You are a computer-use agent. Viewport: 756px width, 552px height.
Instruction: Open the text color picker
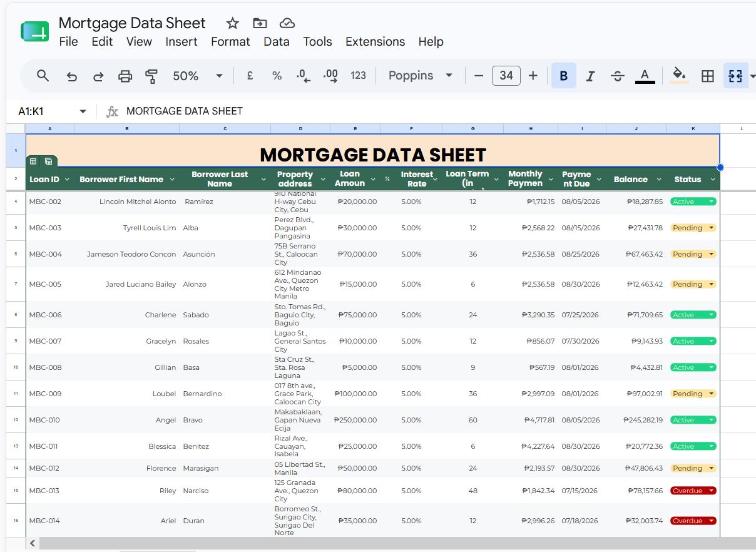pyautogui.click(x=645, y=76)
